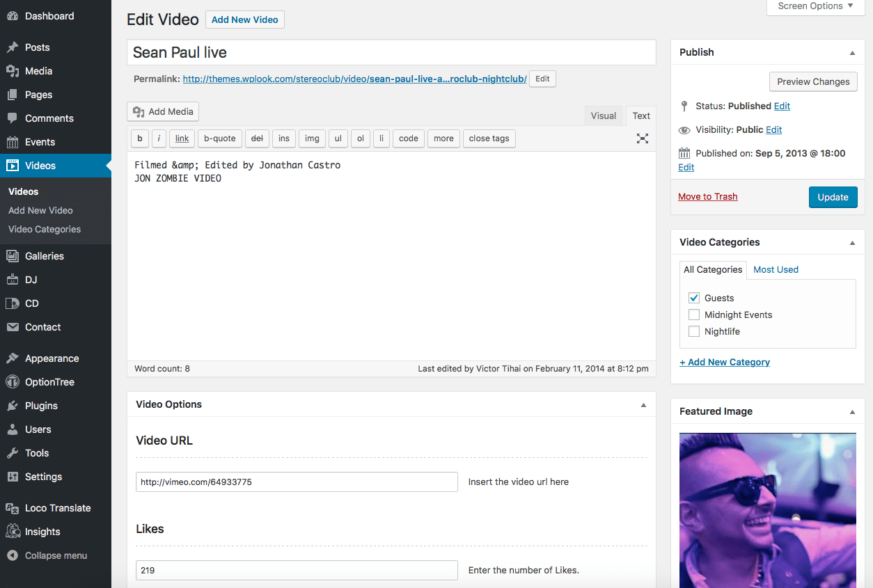Toggle distraction-free fullscreen editor icon
Screen dimensions: 873x588
tap(643, 138)
